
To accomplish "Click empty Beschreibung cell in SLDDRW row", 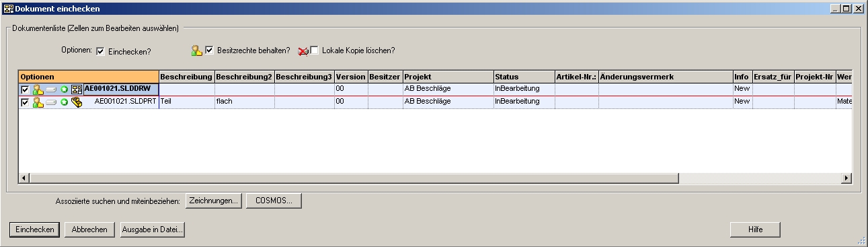I will click(186, 89).
